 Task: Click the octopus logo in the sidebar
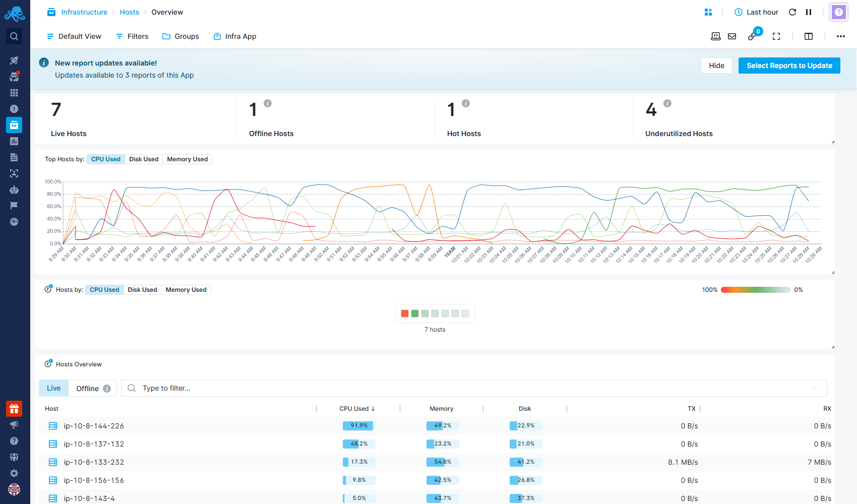coord(15,14)
